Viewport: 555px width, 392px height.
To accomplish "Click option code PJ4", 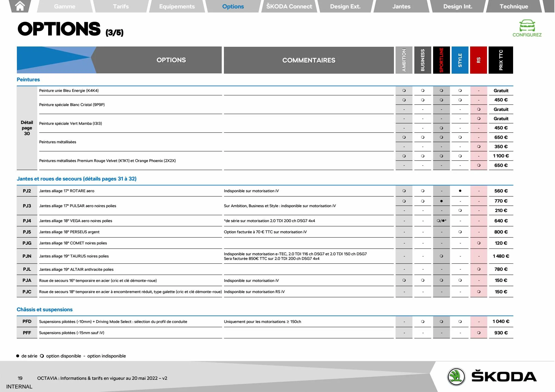I will pos(27,221).
